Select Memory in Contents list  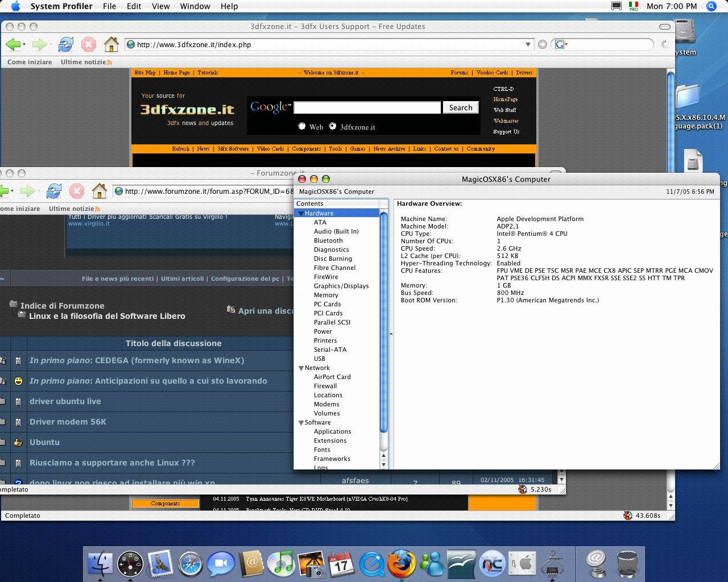pyautogui.click(x=326, y=295)
